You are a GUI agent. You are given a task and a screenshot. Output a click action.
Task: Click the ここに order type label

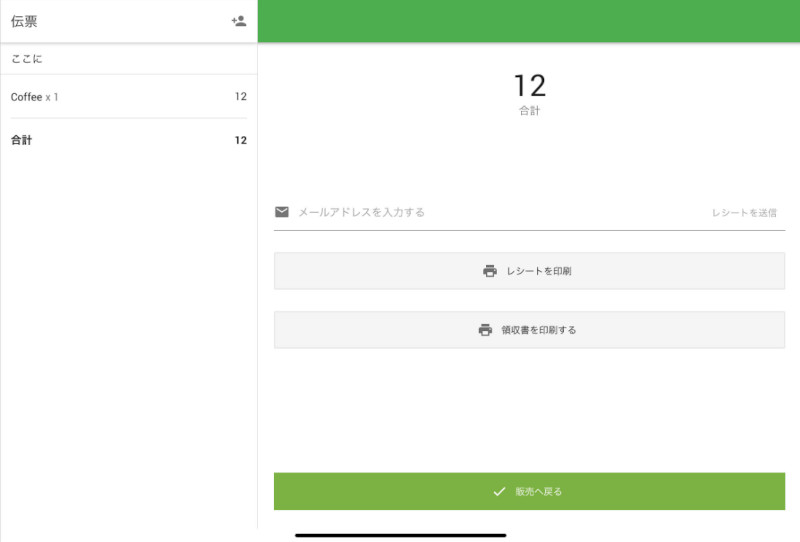click(x=27, y=59)
